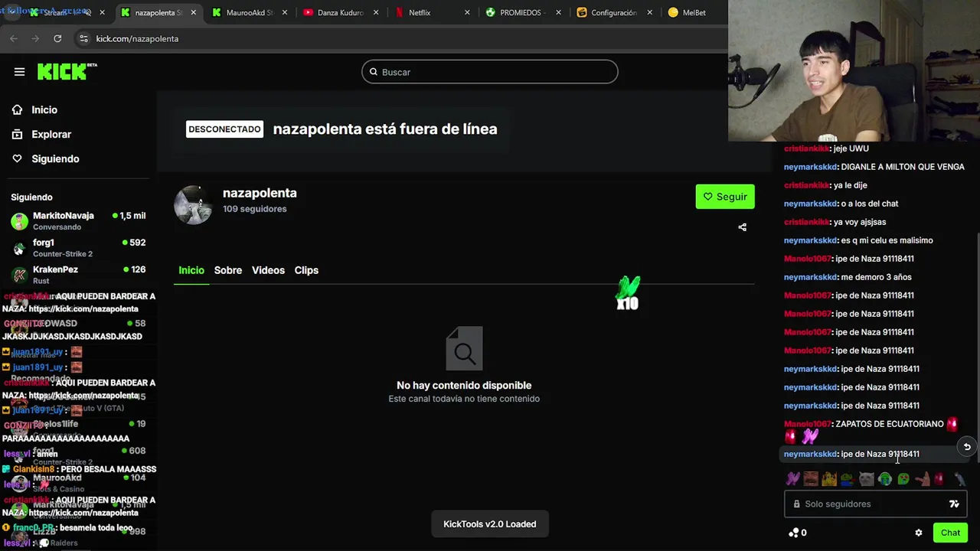The height and width of the screenshot is (551, 980).
Task: Click the Inicio home icon in sidebar
Action: pyautogui.click(x=17, y=110)
